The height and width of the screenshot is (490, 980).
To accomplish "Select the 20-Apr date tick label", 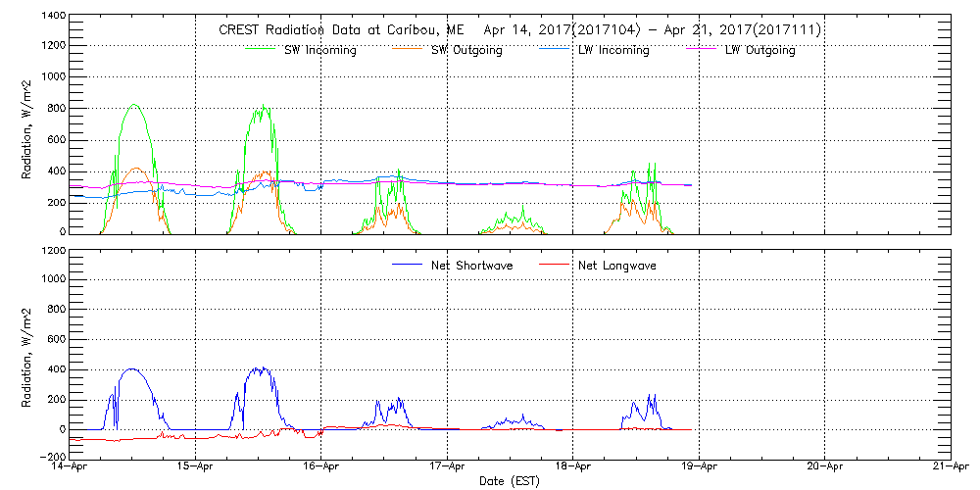I will pos(825,467).
